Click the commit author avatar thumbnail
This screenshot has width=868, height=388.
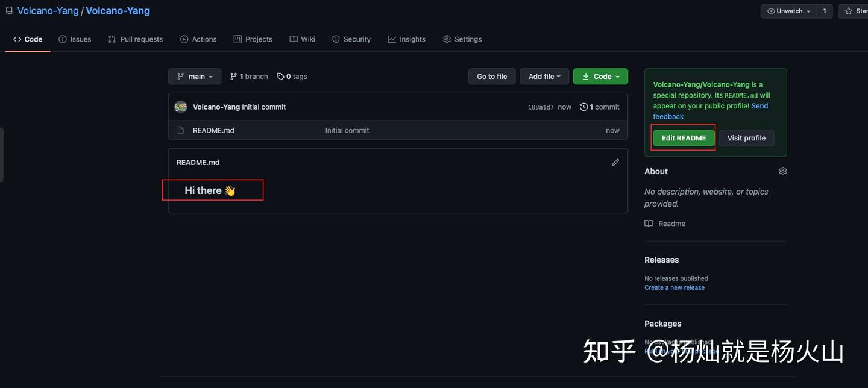[x=180, y=107]
